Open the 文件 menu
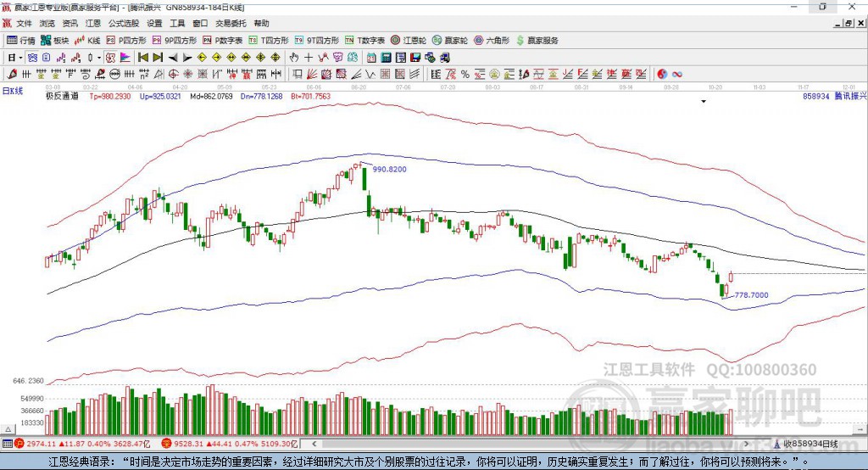 [24, 23]
